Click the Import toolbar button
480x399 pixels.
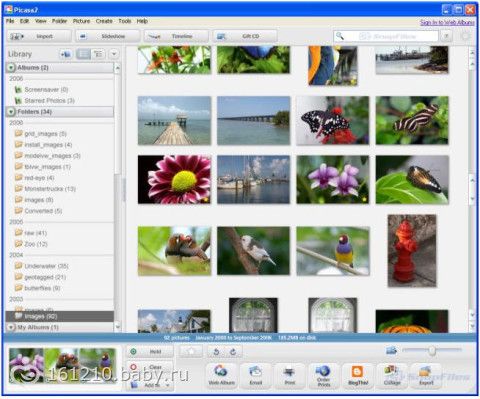coord(39,36)
